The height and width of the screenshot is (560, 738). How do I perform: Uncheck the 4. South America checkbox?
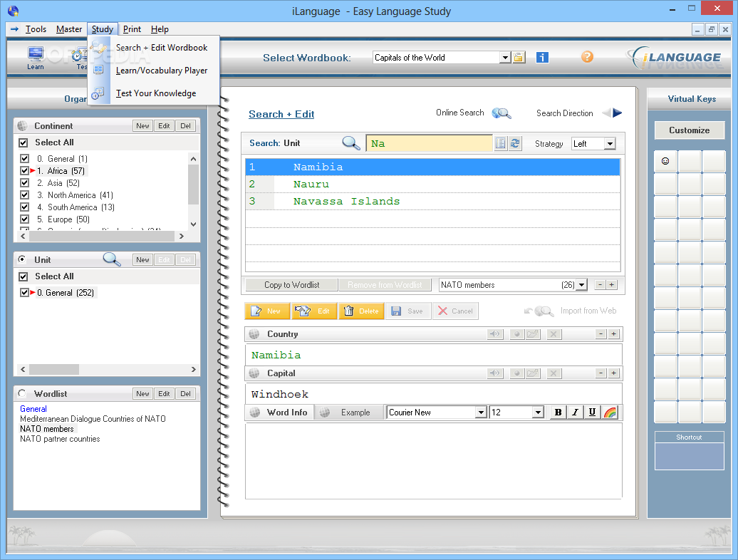(25, 207)
